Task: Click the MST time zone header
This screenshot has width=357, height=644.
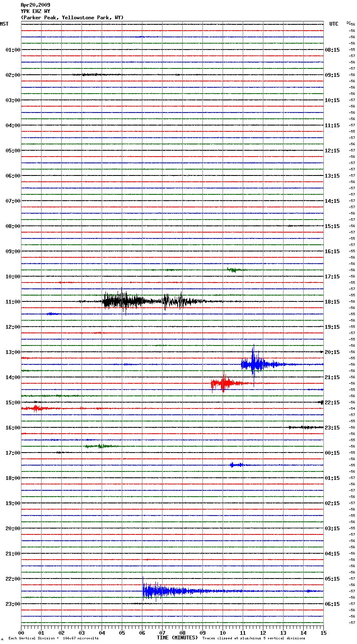Action: tap(4, 24)
